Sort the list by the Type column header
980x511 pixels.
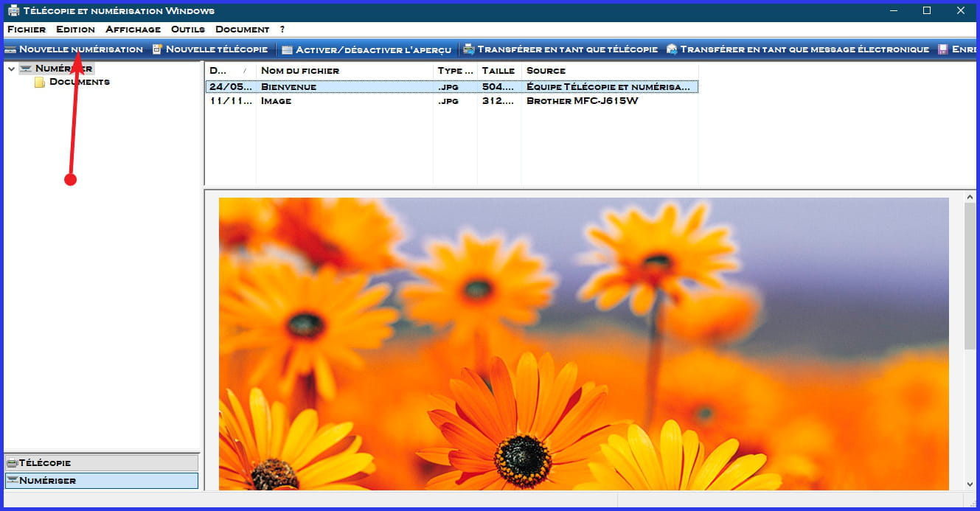(455, 71)
